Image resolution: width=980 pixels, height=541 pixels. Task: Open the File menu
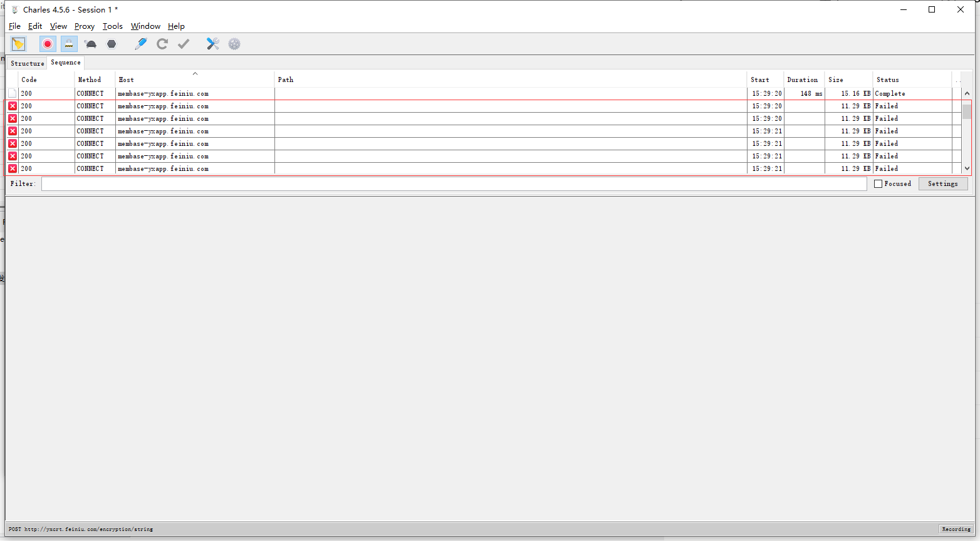[x=14, y=26]
